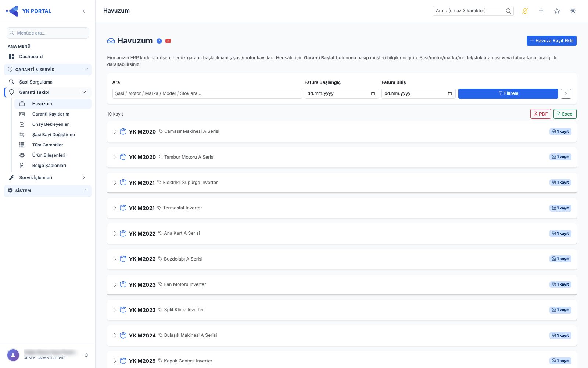Screen dimensions: 588x368
Task: Click Dashboard in the main menu
Action: (48, 57)
